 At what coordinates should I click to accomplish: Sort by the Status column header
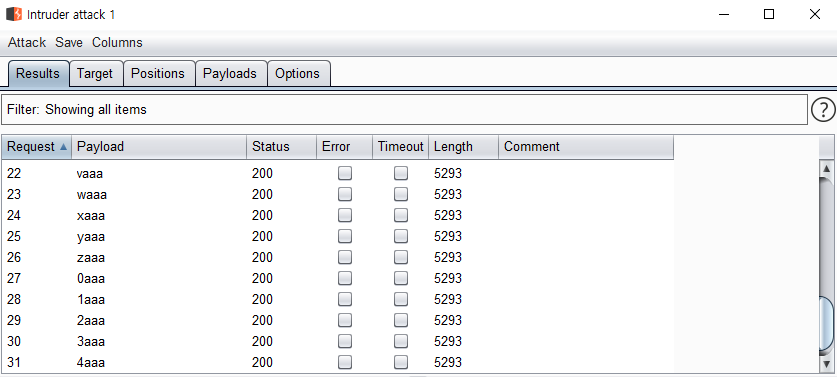[x=281, y=147]
